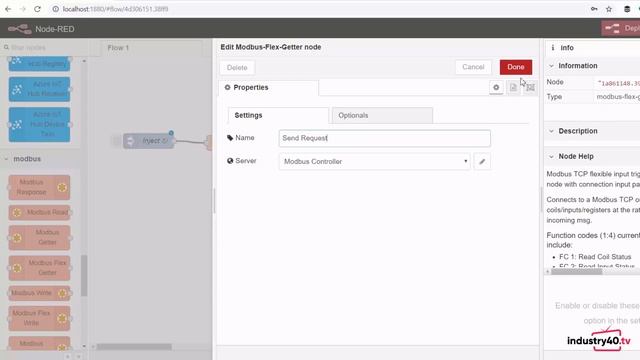Select the Settings tab

(x=278, y=116)
